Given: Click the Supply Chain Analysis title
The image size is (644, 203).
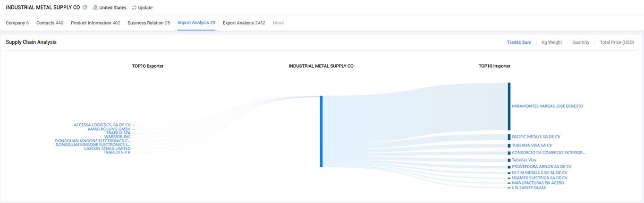Looking at the screenshot, I should [x=31, y=42].
